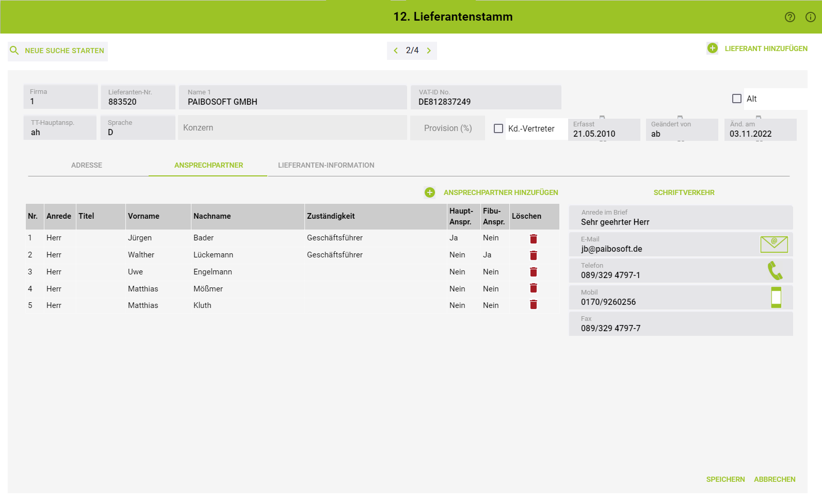
Task: Start a new search with Neue Suche Starten
Action: tap(58, 51)
